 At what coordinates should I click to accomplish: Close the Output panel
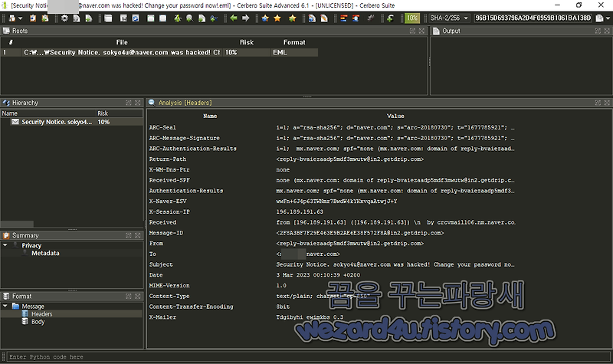point(607,31)
